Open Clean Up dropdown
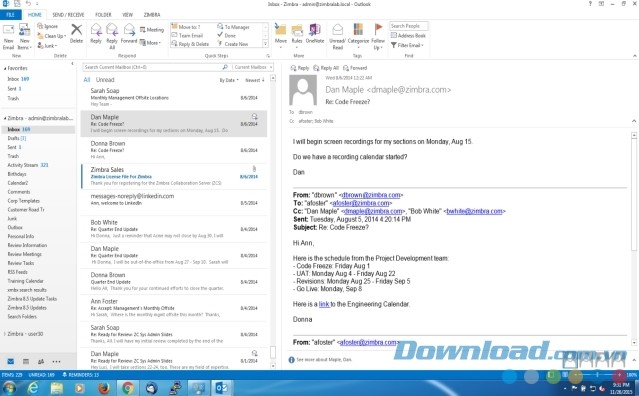 (52, 36)
